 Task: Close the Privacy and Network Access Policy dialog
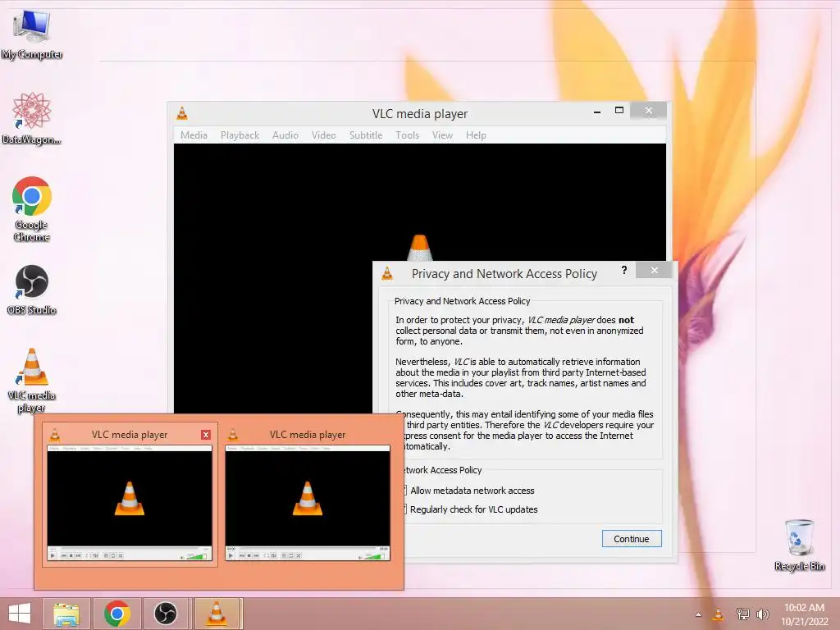coord(654,270)
